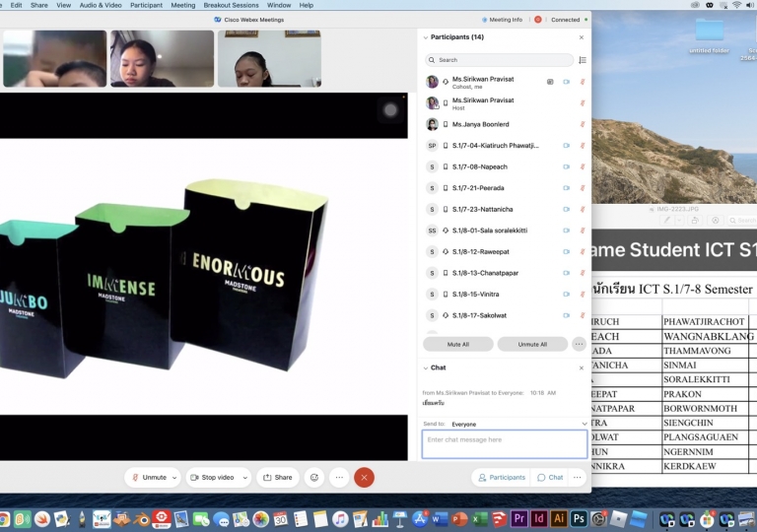Open the Audio & Video menu
The image size is (757, 532).
coord(101,5)
